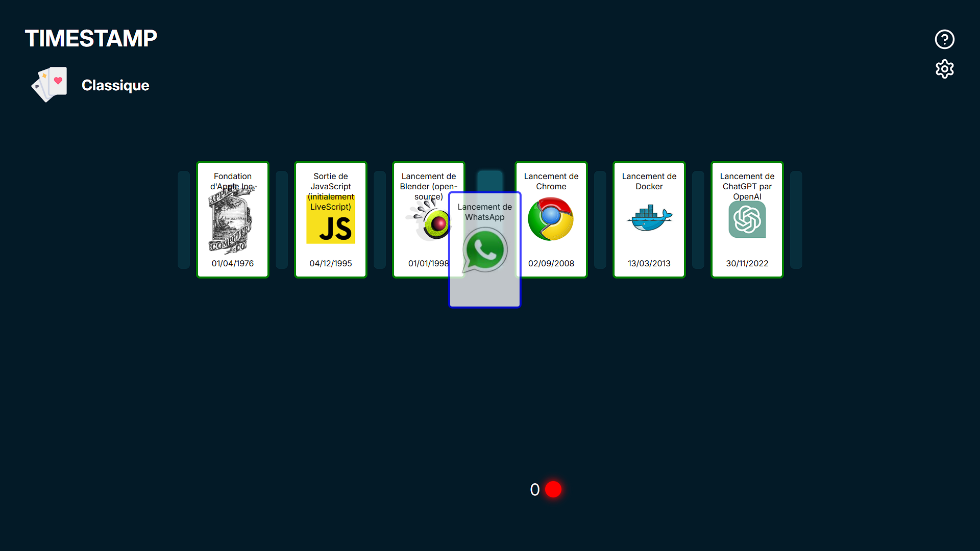Click the red score indicator dot

(553, 489)
